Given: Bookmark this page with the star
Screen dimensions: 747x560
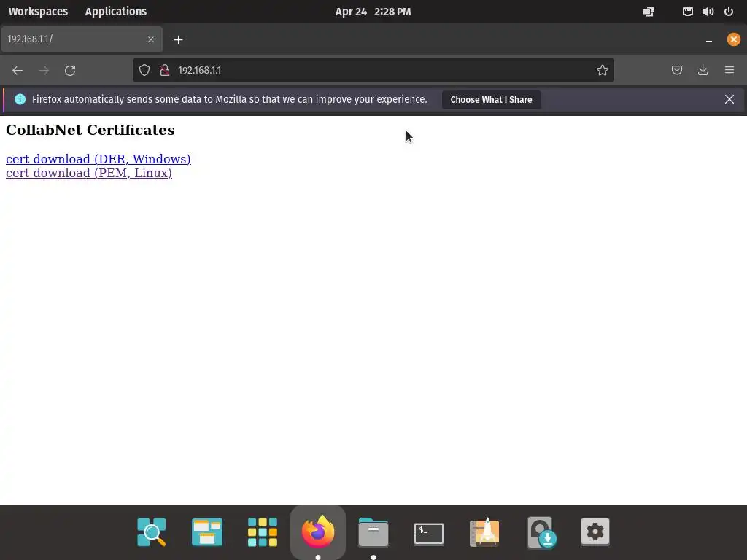Looking at the screenshot, I should (602, 71).
